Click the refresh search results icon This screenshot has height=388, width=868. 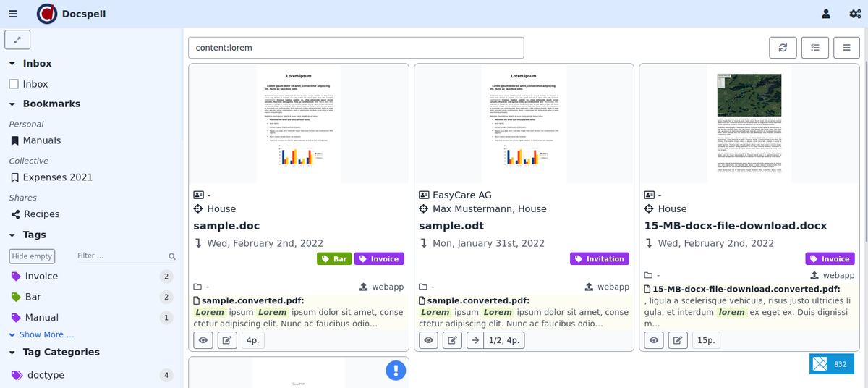783,48
